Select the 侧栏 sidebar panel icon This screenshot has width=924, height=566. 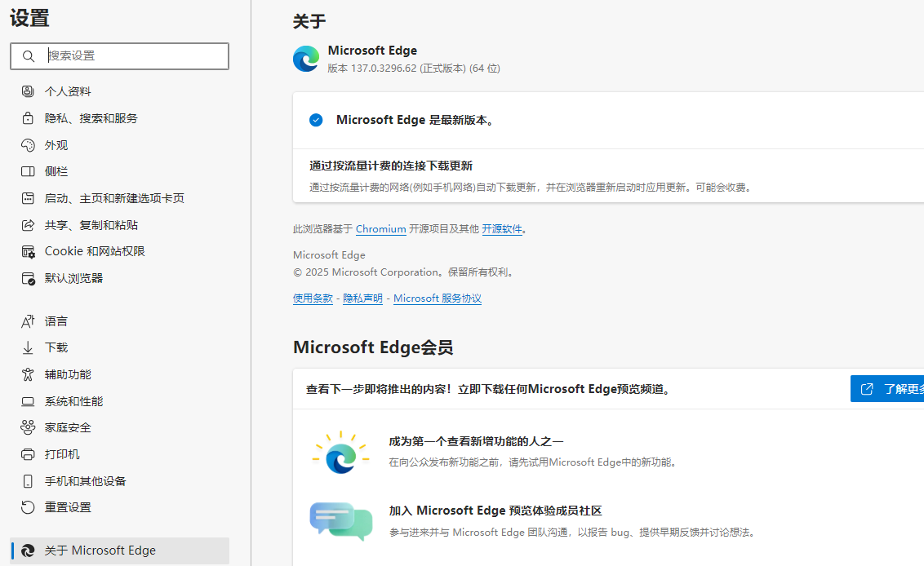coord(28,171)
